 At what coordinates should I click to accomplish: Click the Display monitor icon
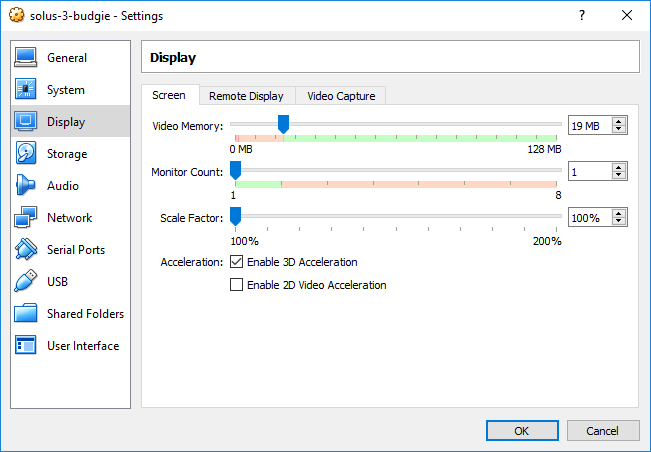(x=25, y=121)
